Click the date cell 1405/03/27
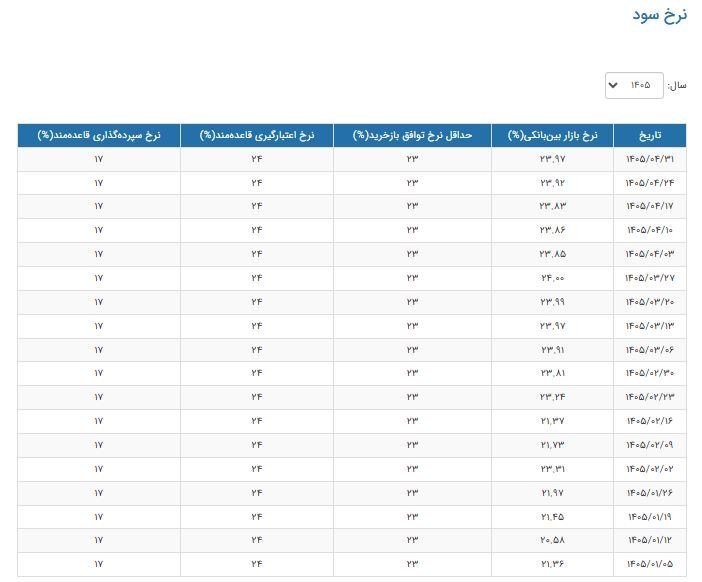 [650, 278]
